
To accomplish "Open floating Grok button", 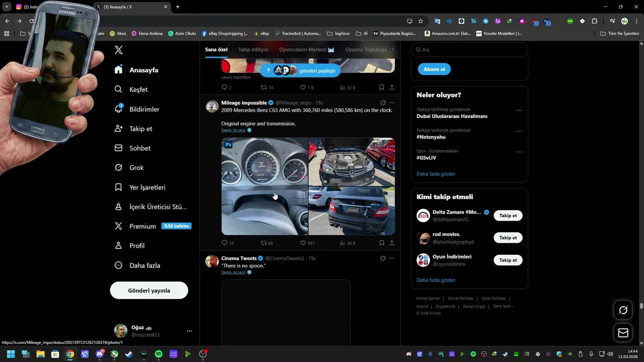I will click(623, 310).
